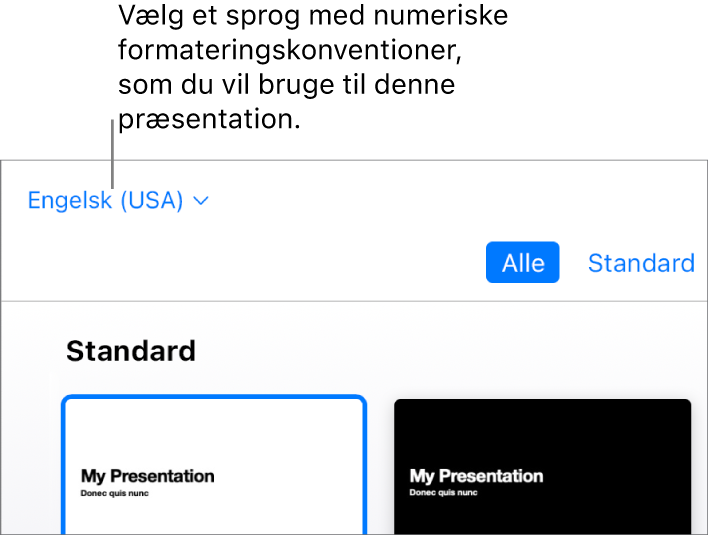Click Donec quis nunc subtitle, black theme

[x=444, y=493]
